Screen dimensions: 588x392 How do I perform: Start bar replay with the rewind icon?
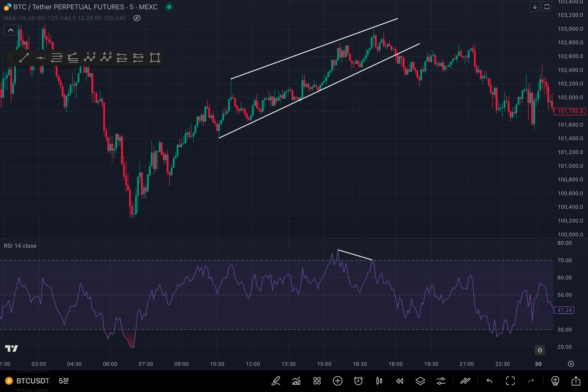(x=400, y=381)
